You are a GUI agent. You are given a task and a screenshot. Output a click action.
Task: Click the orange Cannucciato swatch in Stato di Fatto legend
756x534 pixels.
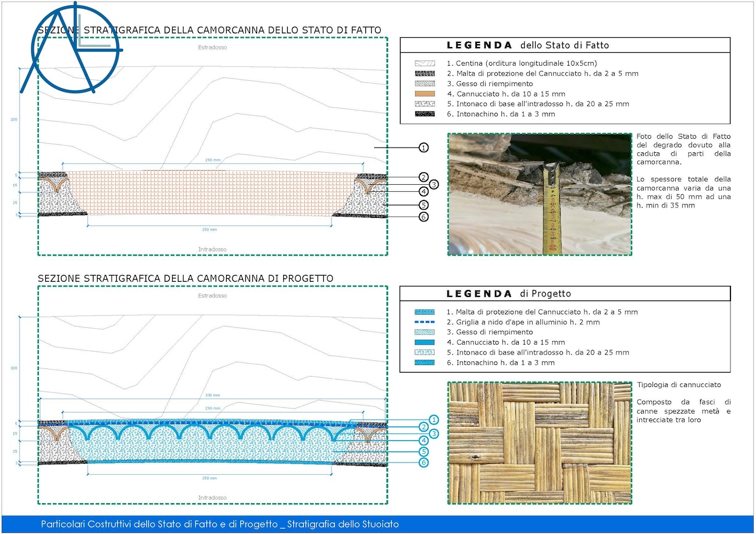[425, 94]
